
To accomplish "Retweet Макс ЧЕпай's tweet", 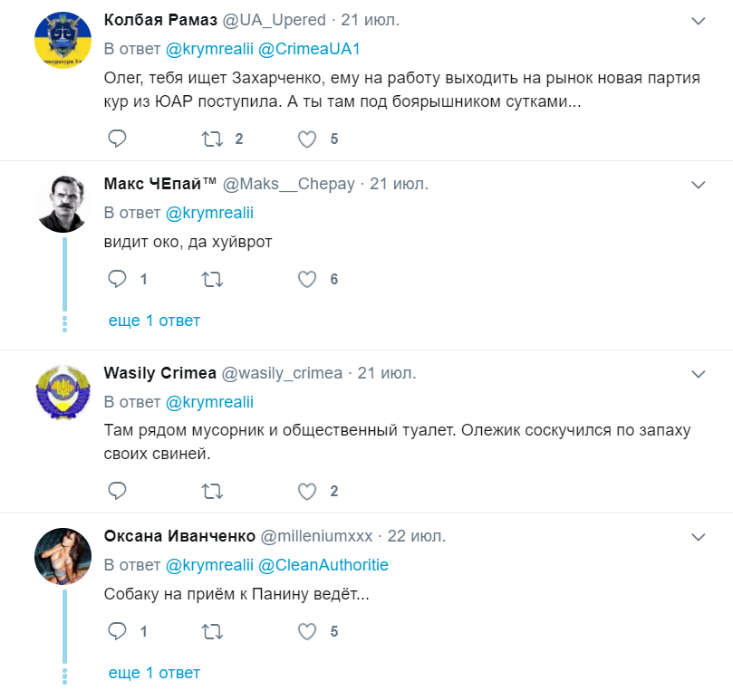I will (x=212, y=279).
